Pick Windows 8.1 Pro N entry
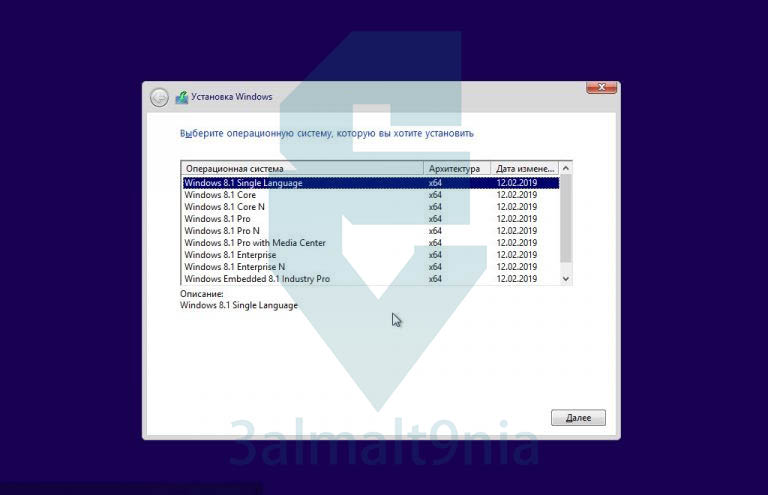 click(x=371, y=231)
